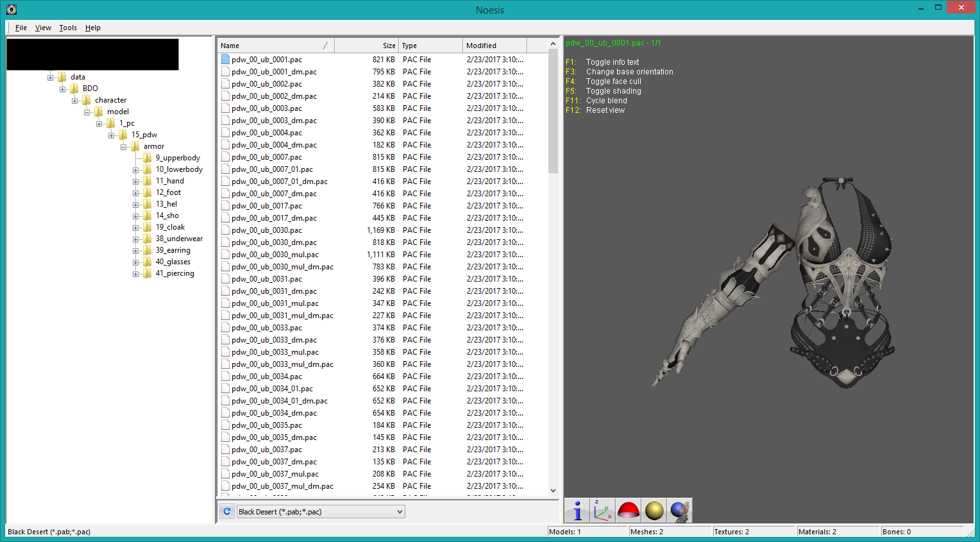The width and height of the screenshot is (980, 542).
Task: Click file icon of pdw_00_ub_0001.pac
Action: click(x=225, y=60)
